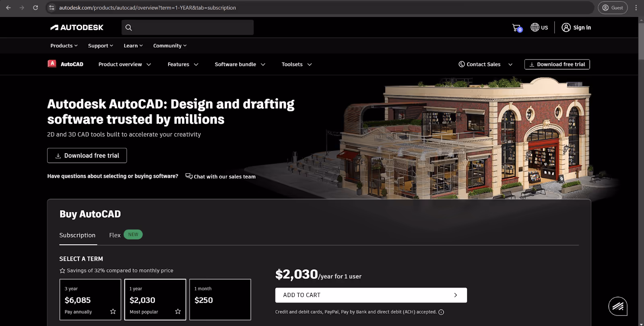Open the floating chat assistant icon
Screen dimensions: 644x326
pyautogui.click(x=618, y=306)
